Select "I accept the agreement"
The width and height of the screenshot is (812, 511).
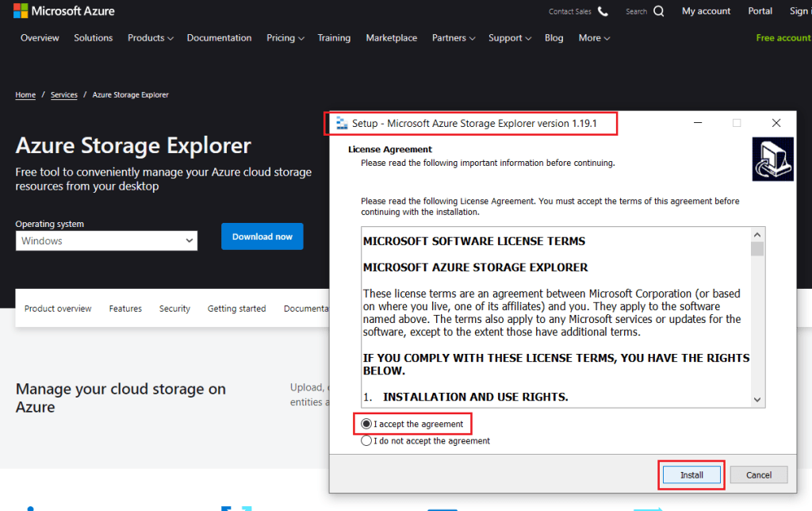[x=366, y=424]
